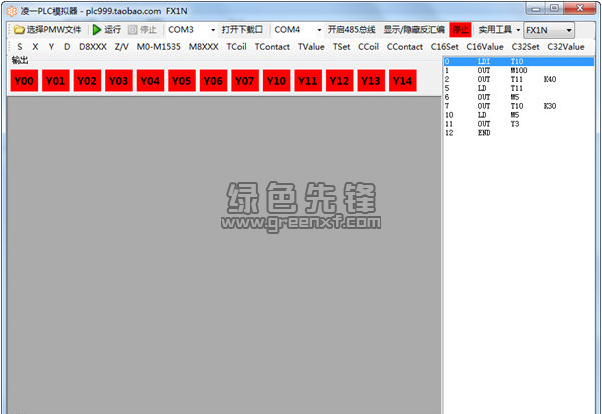This screenshot has width=602, height=414.
Task: Click the 打开下载口 button
Action: (243, 30)
